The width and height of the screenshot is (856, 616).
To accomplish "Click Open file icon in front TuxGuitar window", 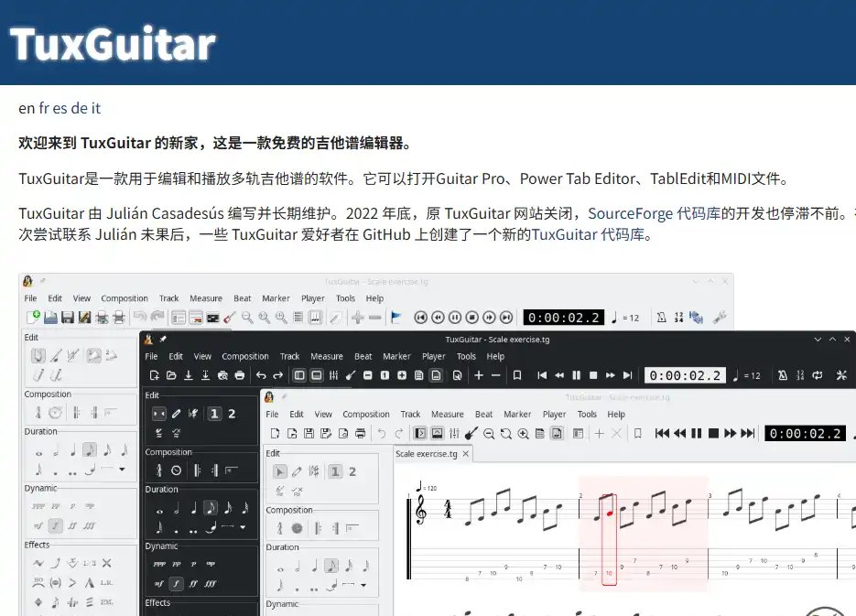I will (x=292, y=434).
